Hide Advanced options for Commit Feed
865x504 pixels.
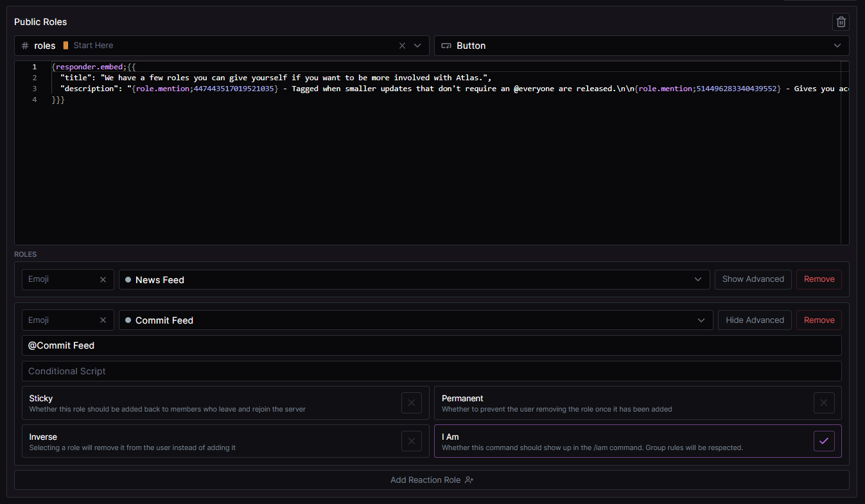pos(755,320)
